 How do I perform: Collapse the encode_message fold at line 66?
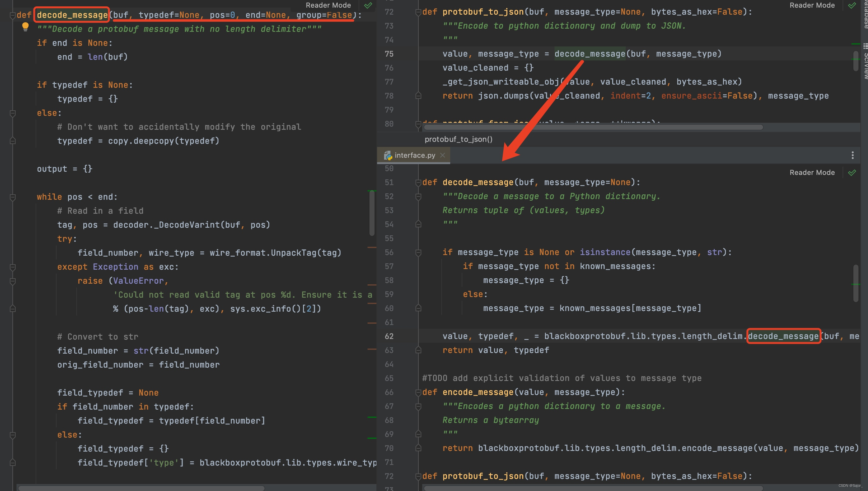pos(418,392)
